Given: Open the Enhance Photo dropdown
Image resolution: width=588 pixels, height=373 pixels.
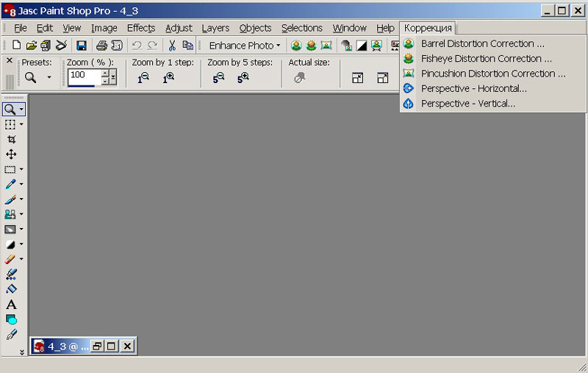Looking at the screenshot, I should click(244, 46).
